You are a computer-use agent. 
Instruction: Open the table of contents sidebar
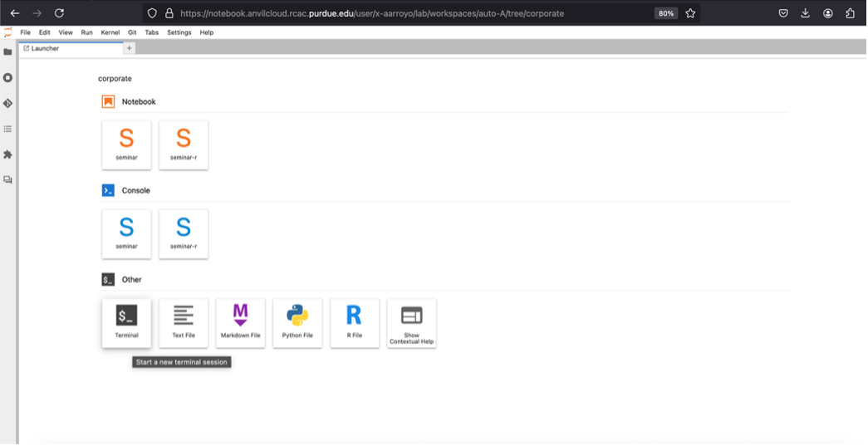pos(8,129)
